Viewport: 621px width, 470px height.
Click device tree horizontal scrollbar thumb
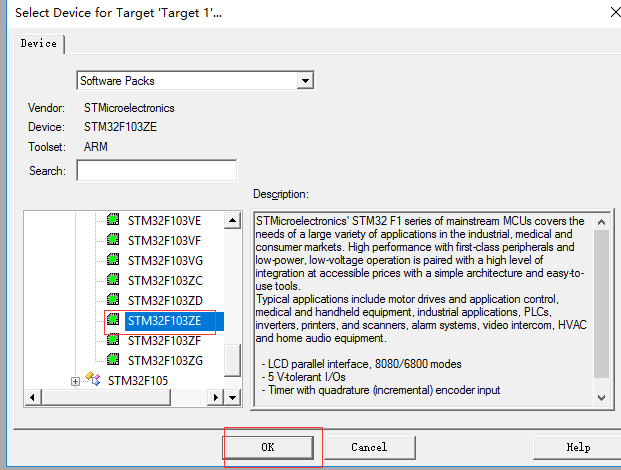pos(106,397)
